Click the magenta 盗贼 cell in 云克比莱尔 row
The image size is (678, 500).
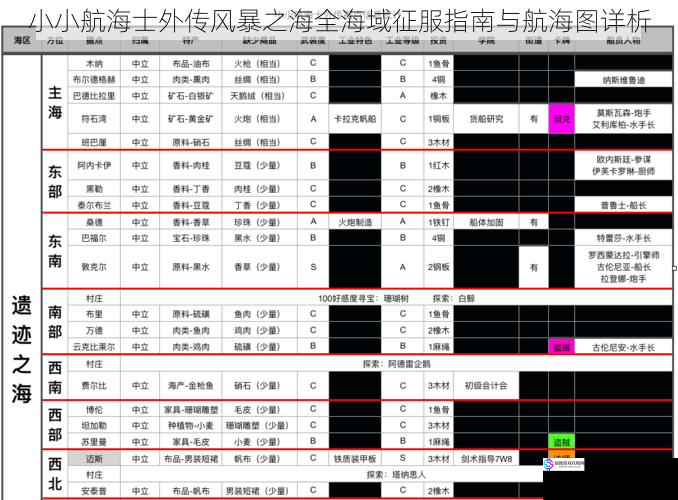561,347
